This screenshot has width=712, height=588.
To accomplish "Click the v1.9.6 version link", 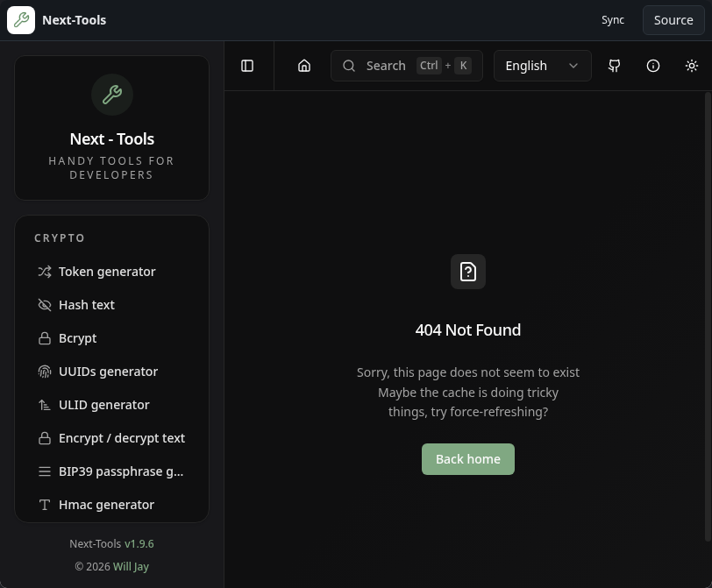I will click(139, 543).
